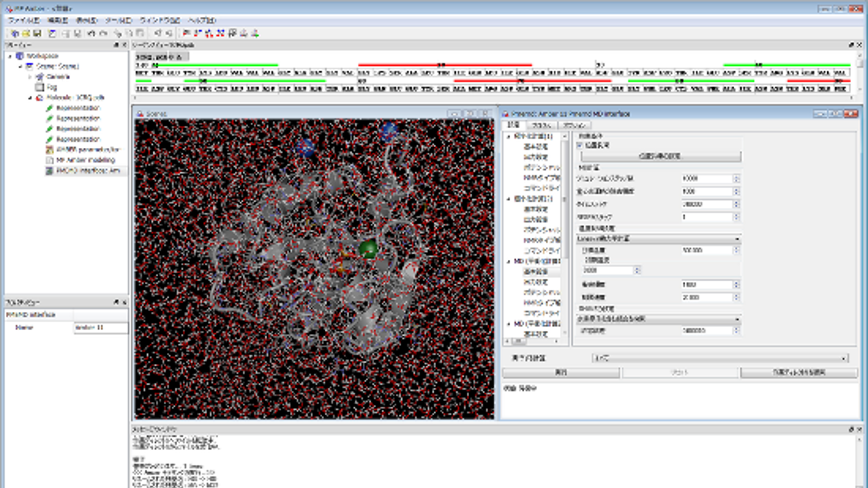
Task: Click the Copy toolbar icon
Action: [129, 33]
